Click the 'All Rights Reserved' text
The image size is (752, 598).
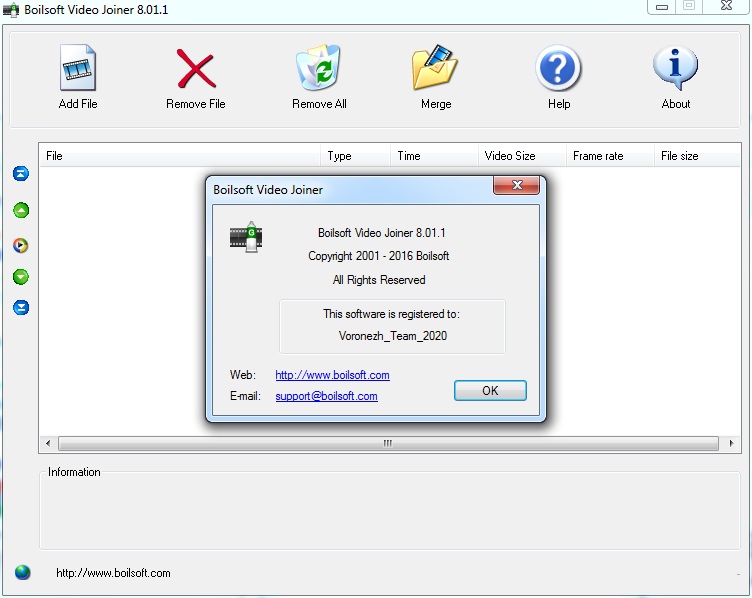coord(379,280)
